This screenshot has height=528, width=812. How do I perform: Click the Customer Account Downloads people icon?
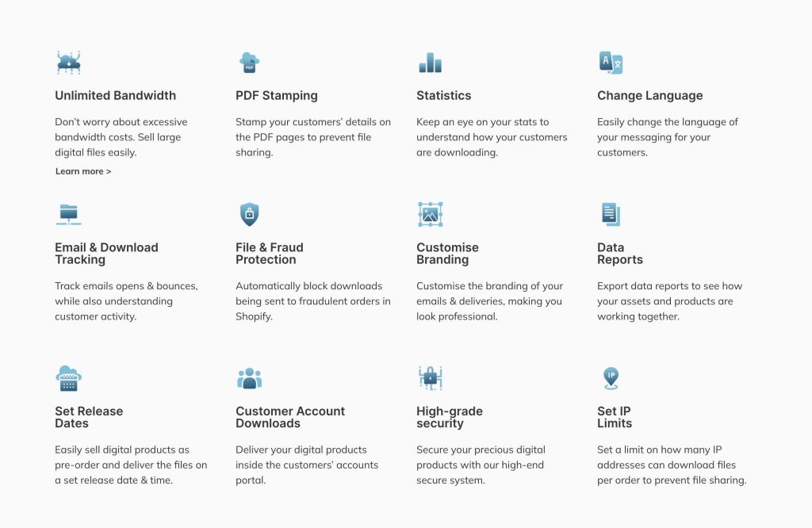249,378
